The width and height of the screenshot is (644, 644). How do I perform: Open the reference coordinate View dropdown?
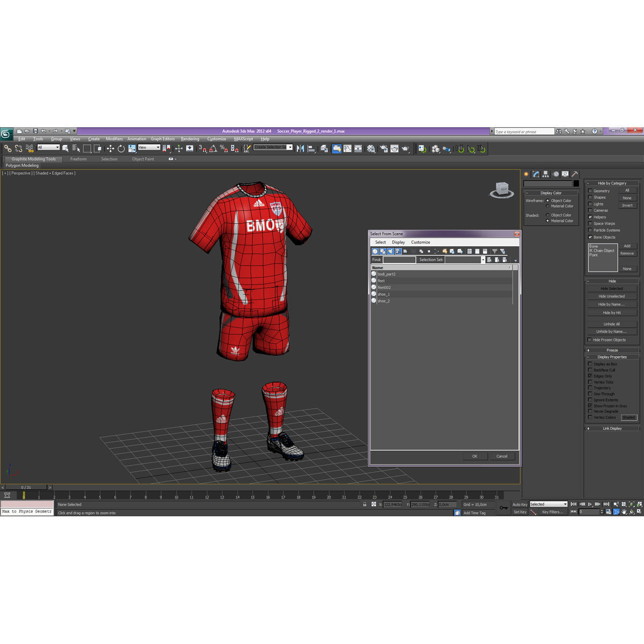[x=149, y=148]
